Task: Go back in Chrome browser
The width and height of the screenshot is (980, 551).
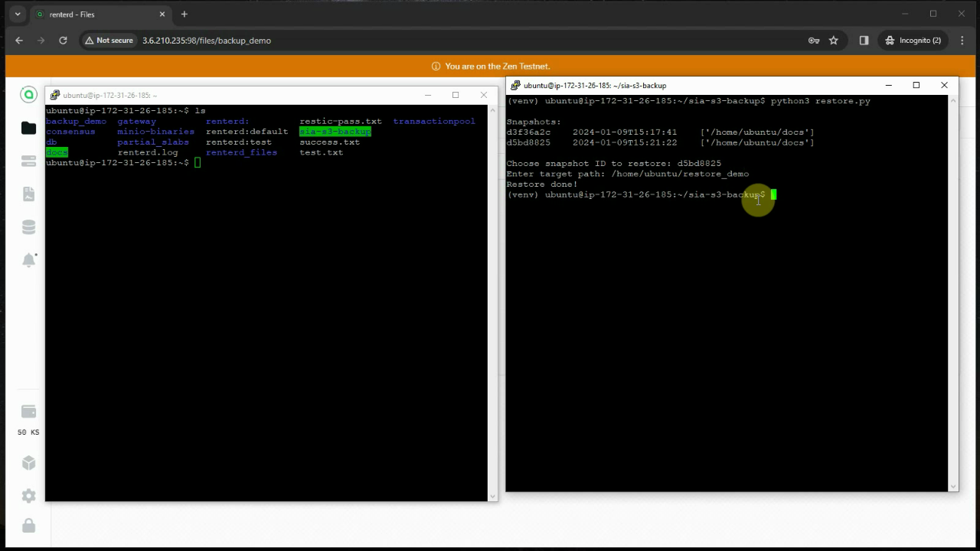Action: pyautogui.click(x=19, y=41)
